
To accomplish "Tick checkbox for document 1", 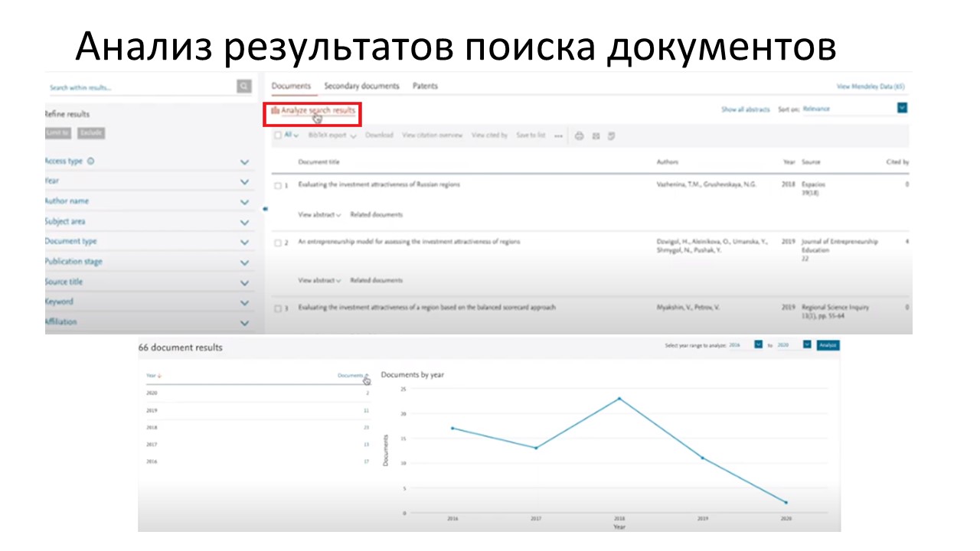I will [x=278, y=185].
